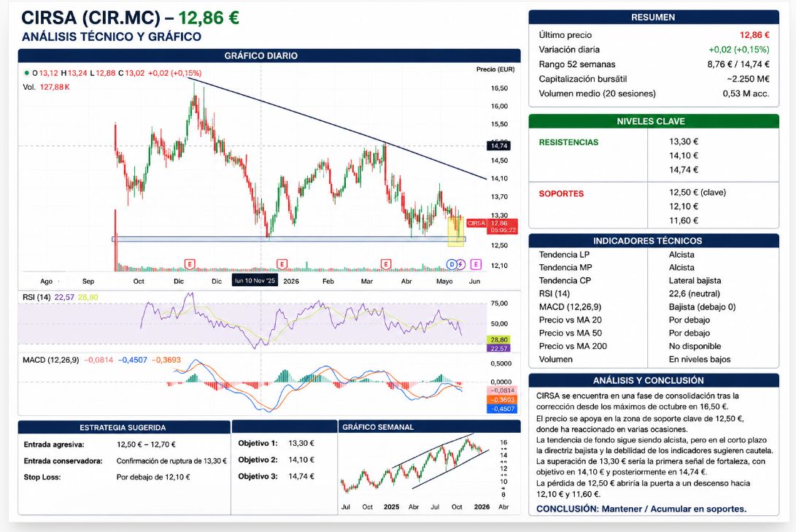This screenshot has width=796, height=532.
Task: Click the red E marker between the two Dic labels
Action: pyautogui.click(x=190, y=264)
